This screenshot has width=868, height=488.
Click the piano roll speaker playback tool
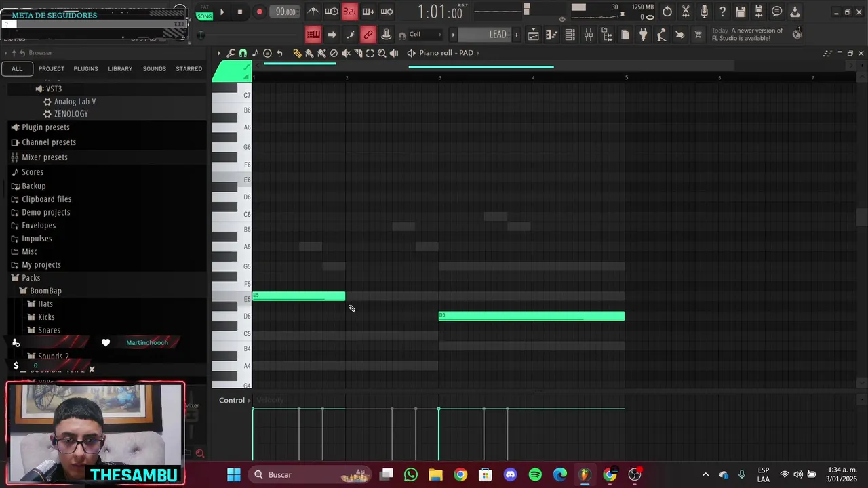point(394,53)
